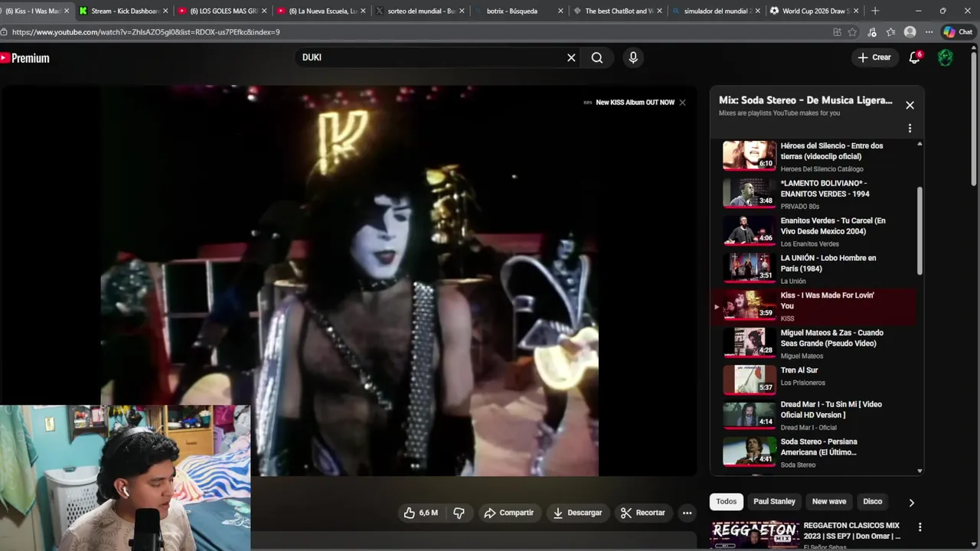Viewport: 980px width, 551px height.
Task: Share video with Compartir button
Action: coord(508,513)
